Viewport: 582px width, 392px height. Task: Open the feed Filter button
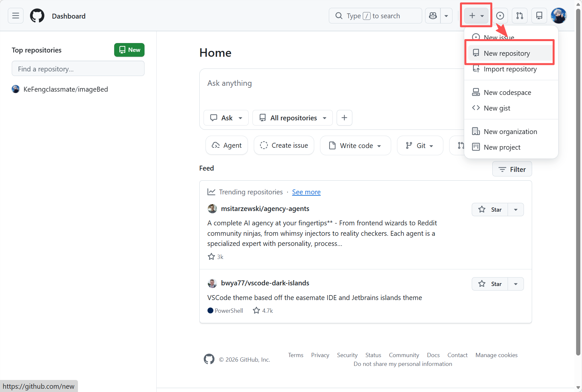point(512,169)
